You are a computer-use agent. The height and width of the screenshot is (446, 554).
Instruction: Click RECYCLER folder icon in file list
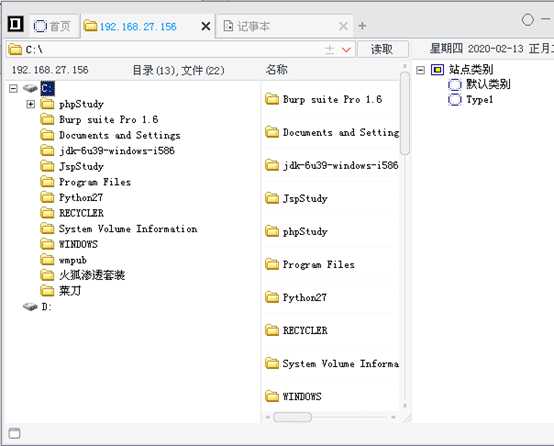click(272, 330)
